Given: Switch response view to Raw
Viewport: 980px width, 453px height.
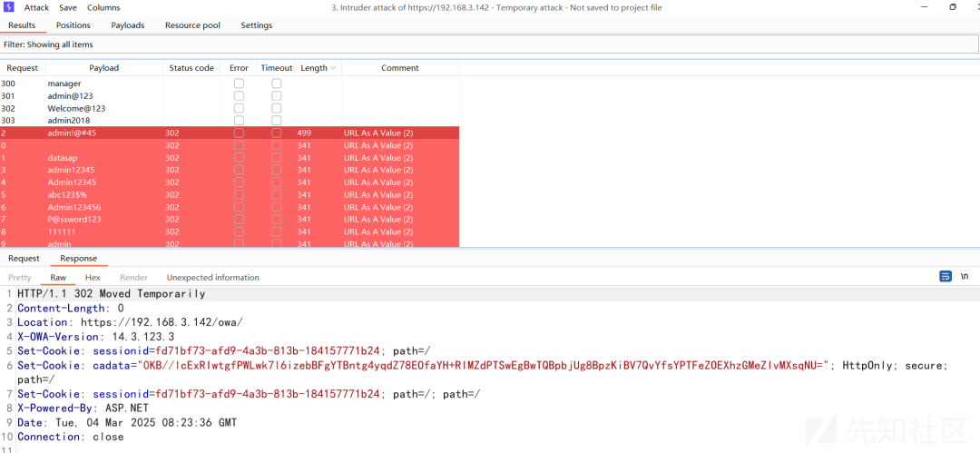Looking at the screenshot, I should 58,277.
